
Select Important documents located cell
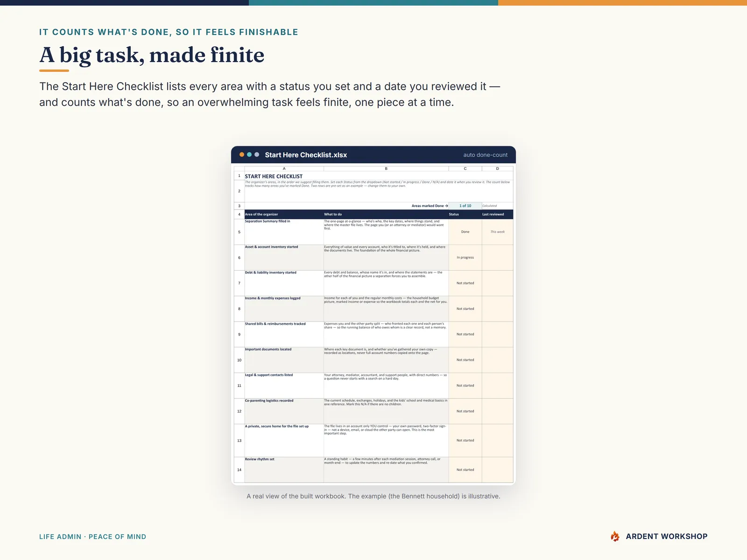(x=284, y=360)
